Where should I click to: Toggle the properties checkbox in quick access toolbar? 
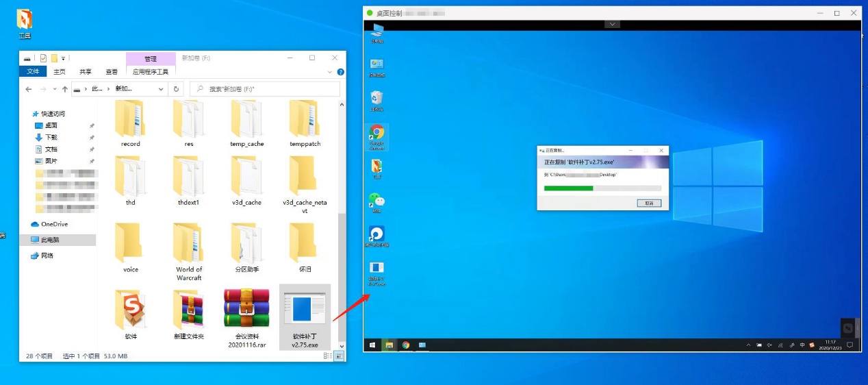43,58
